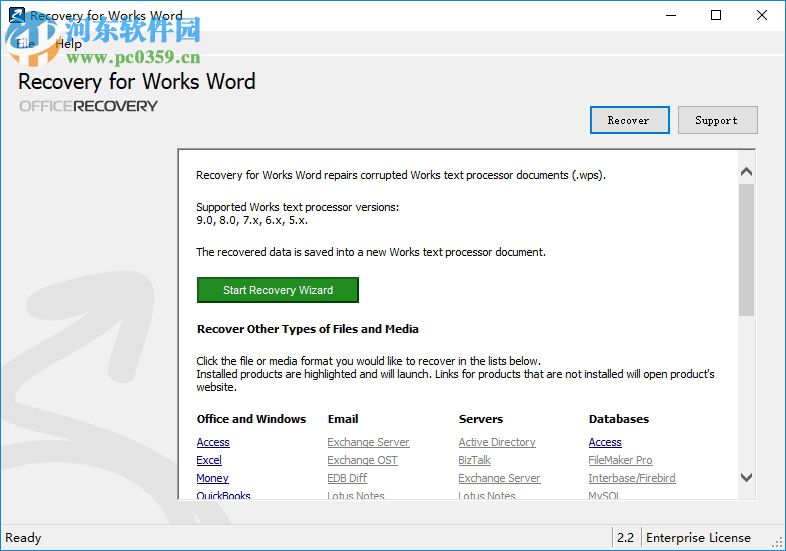Click the vertical scrollbar thumb
786x551 pixels.
[x=746, y=250]
